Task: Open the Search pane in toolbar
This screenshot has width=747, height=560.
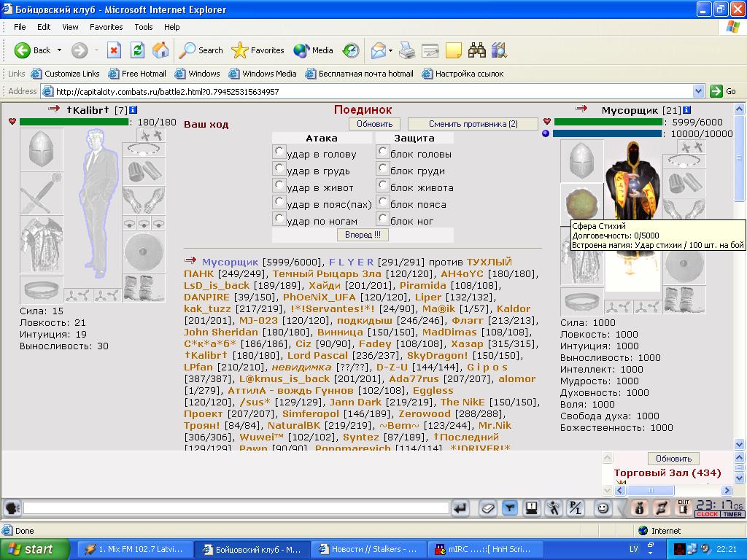Action: pos(201,50)
